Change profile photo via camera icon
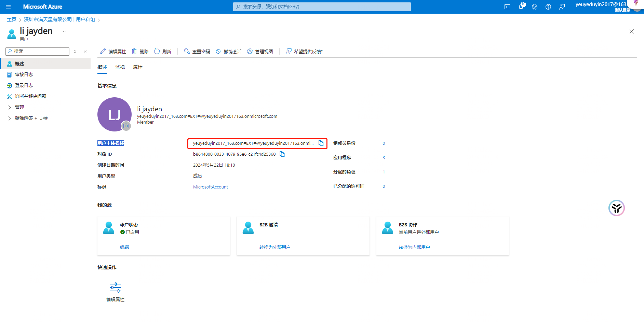644x322 pixels. pos(126,126)
